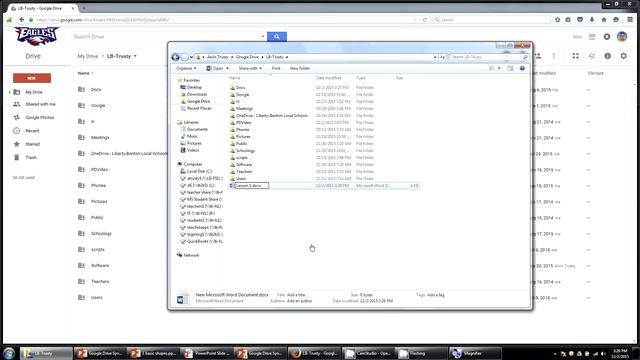Click the Windows Start orb
Image resolution: width=640 pixels, height=360 pixels.
9,353
